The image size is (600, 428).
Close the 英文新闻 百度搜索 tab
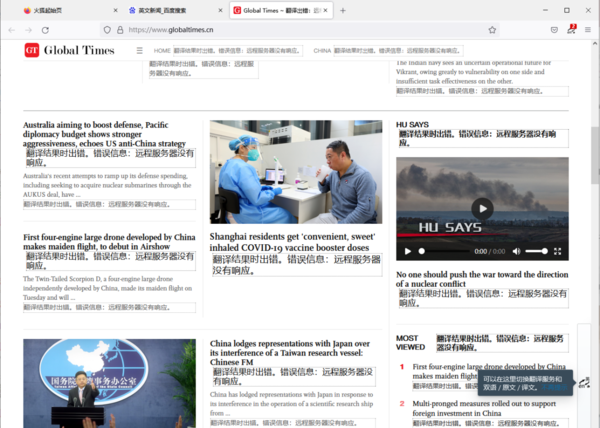220,10
